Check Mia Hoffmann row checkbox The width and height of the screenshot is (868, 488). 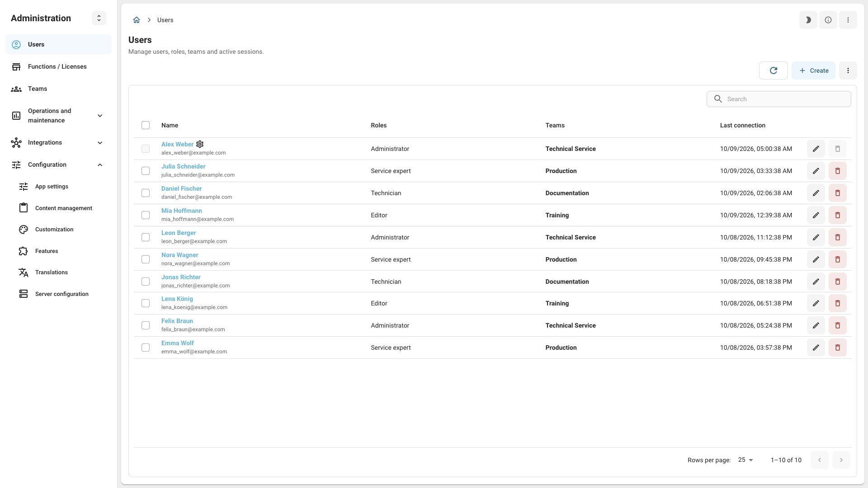pyautogui.click(x=145, y=215)
